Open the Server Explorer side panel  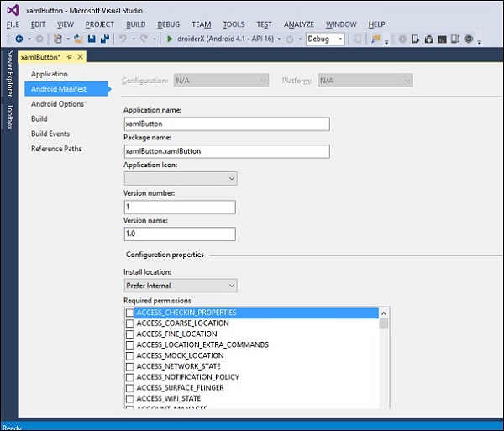tap(10, 74)
